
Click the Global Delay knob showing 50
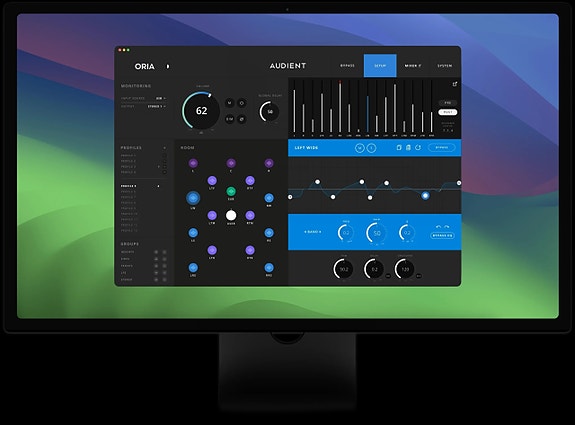point(270,112)
